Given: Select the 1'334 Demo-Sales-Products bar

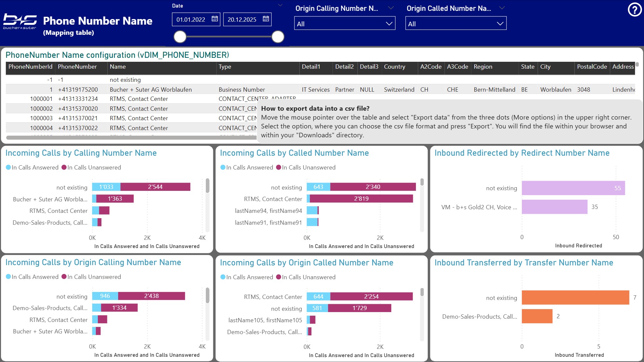Looking at the screenshot, I should [x=119, y=308].
